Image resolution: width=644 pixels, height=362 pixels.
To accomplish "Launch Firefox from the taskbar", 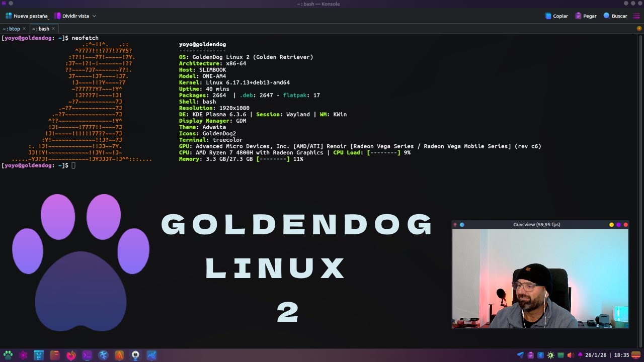I will click(71, 355).
